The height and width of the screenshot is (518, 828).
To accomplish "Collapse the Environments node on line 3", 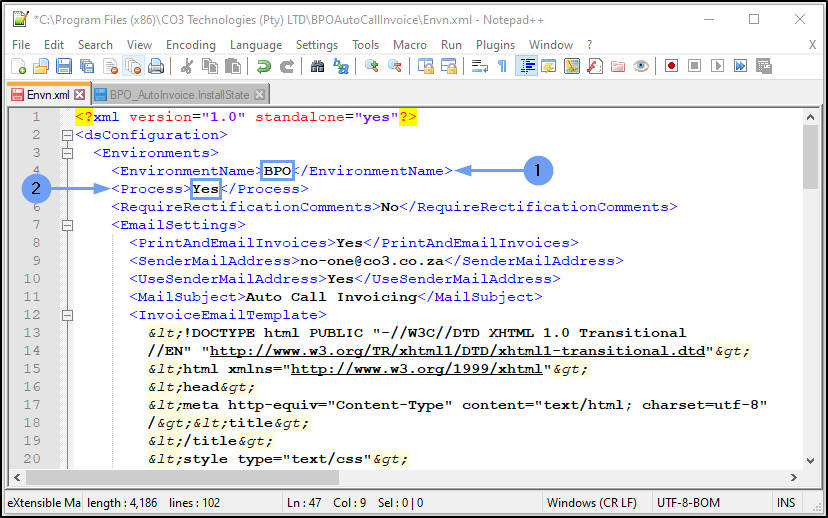I will (x=66, y=153).
